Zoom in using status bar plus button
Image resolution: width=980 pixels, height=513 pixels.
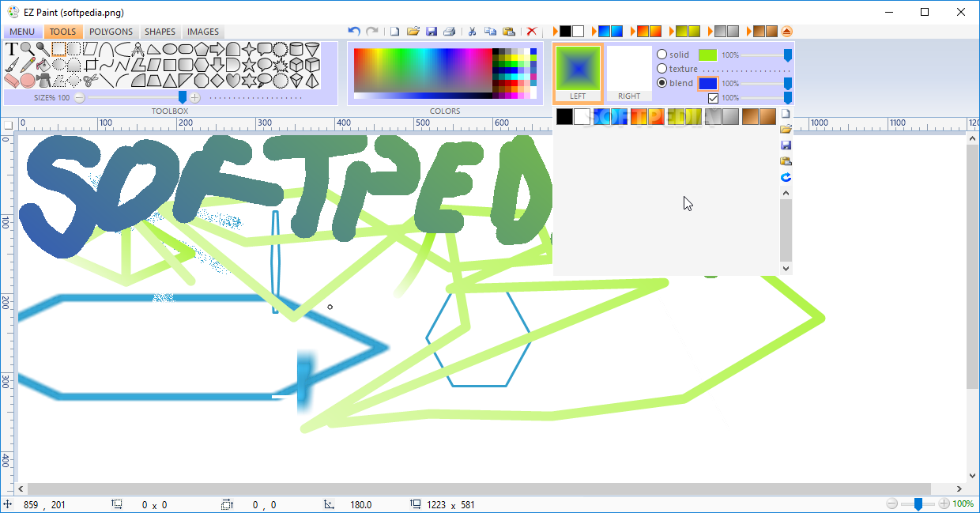click(944, 504)
